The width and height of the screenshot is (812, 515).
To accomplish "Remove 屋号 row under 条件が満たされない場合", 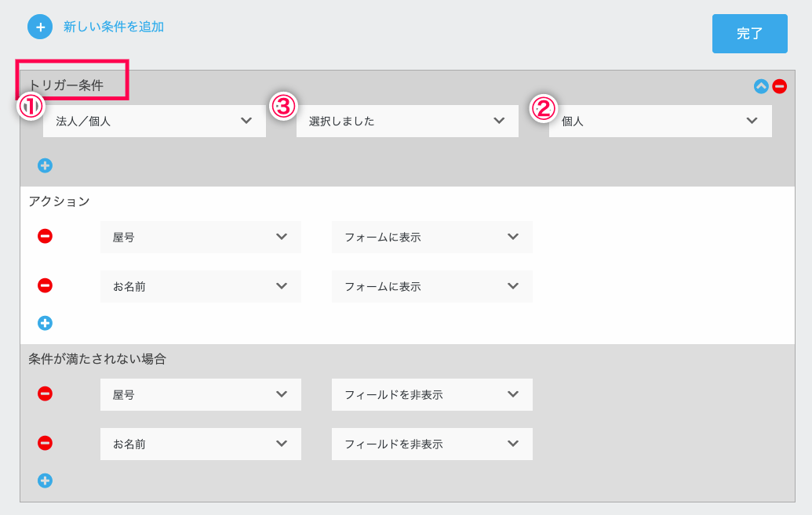I will (x=45, y=394).
